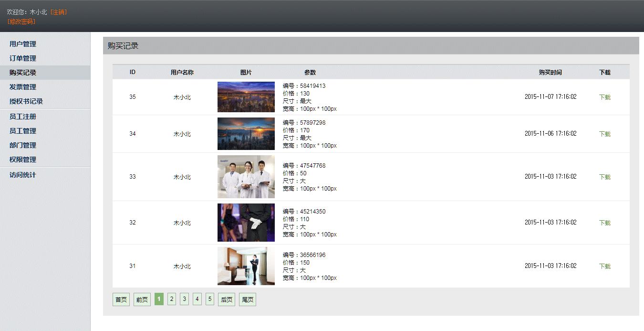The width and height of the screenshot is (644, 331).
Task: Click 编号 45214350 text
Action: pyautogui.click(x=304, y=212)
